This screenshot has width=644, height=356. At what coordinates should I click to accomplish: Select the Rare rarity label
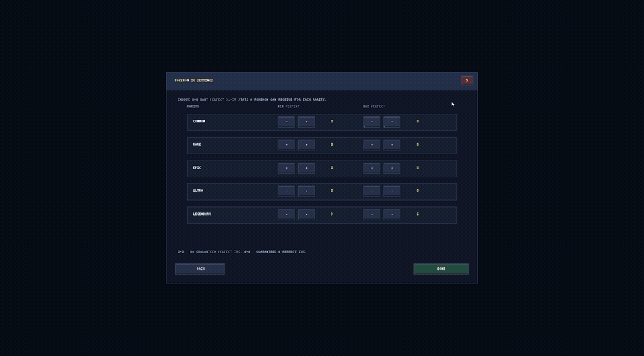(197, 144)
